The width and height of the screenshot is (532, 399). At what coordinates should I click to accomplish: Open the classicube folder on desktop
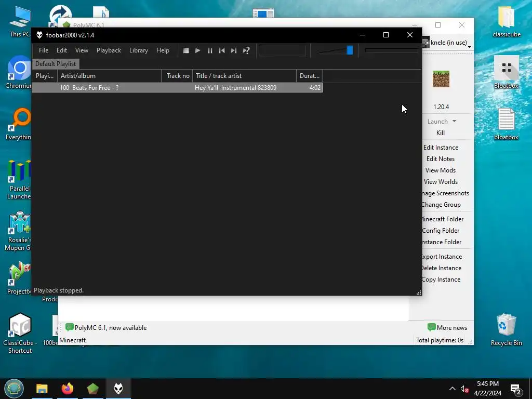click(x=507, y=21)
